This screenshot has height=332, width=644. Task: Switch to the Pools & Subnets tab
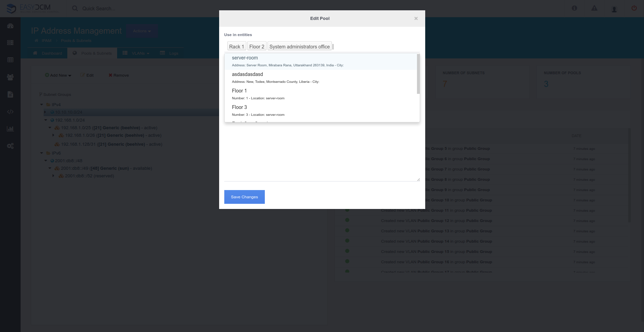(92, 53)
